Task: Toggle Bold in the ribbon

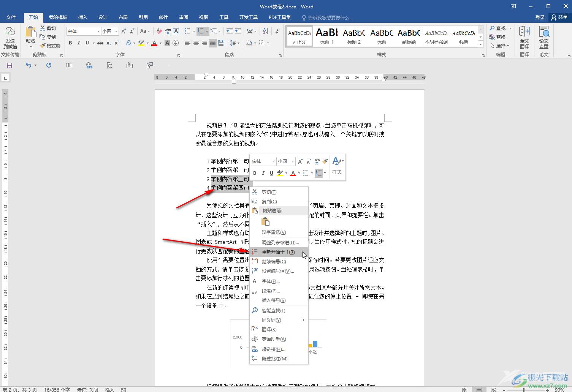Action: click(x=70, y=43)
